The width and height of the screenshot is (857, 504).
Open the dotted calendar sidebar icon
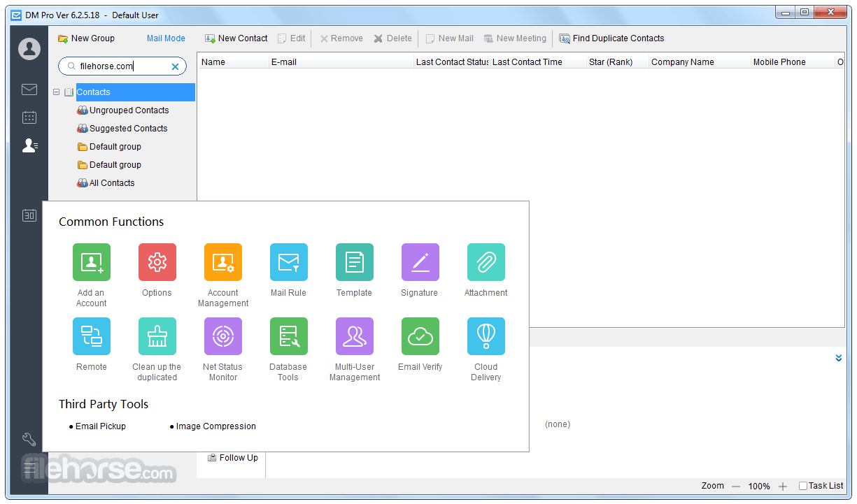[29, 117]
